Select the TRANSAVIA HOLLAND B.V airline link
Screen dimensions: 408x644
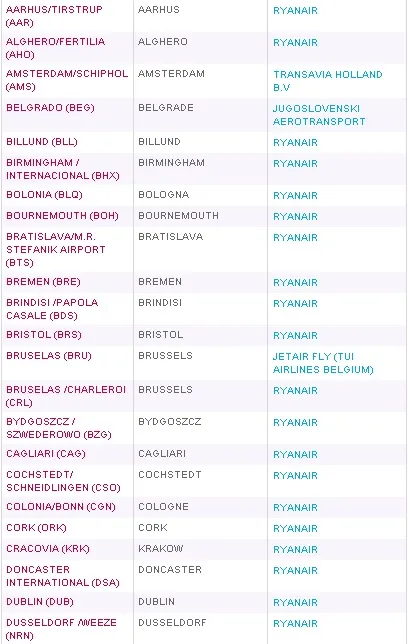click(x=328, y=81)
